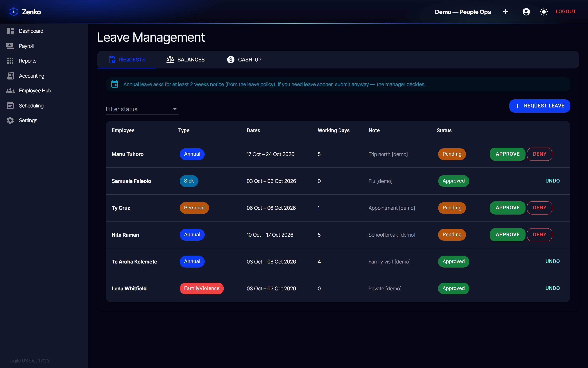Image resolution: width=588 pixels, height=368 pixels.
Task: Click the Reports grid icon
Action: coord(10,61)
